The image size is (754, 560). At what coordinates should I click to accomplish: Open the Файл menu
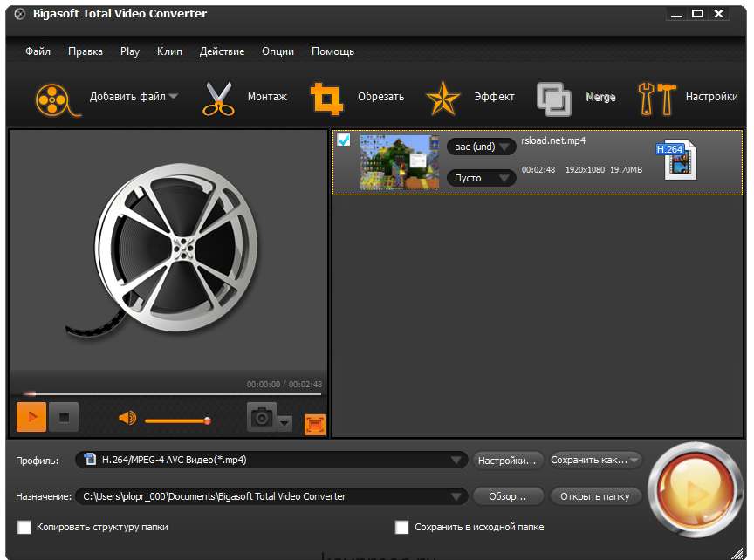click(x=38, y=51)
